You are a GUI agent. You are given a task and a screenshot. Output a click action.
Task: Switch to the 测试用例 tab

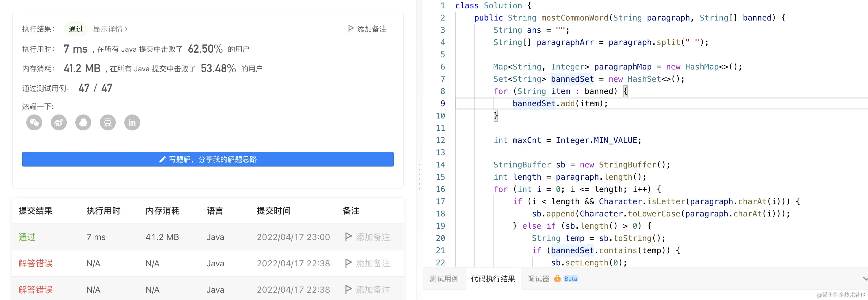[444, 279]
